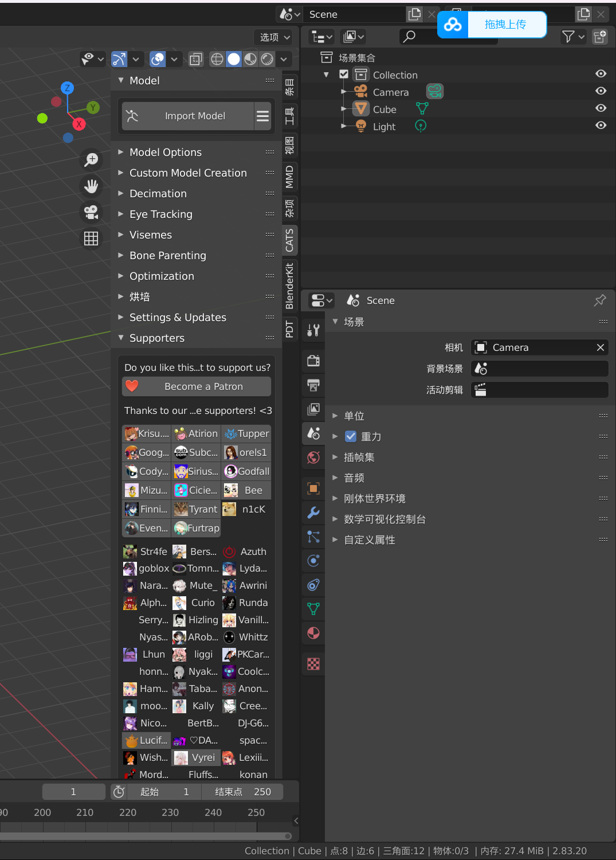Open Object Constraints properties icon
Screen dimensions: 616x860
[313, 585]
